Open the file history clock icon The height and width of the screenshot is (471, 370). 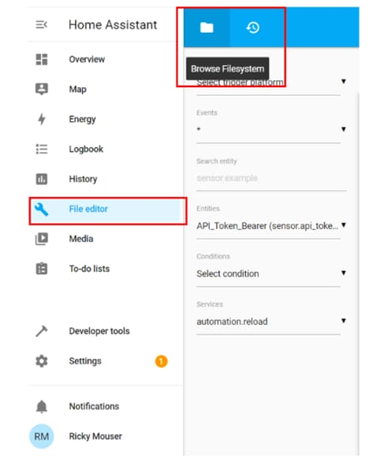click(x=253, y=27)
